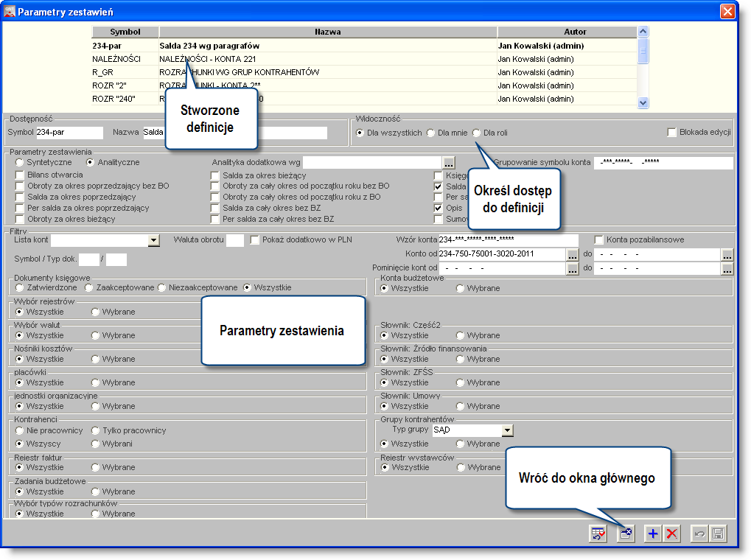Check Obroty za okres poprzedzający bez BO
The image size is (751, 560).
click(x=20, y=186)
